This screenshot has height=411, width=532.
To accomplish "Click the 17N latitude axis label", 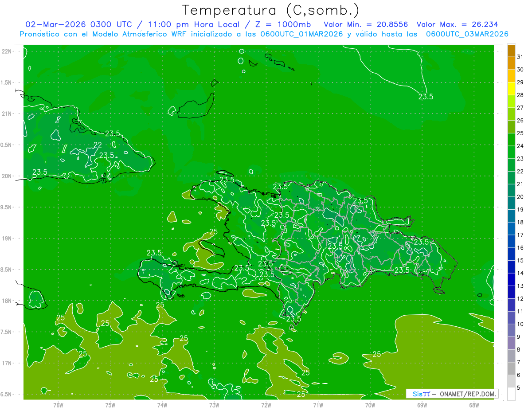I will coord(7,363).
